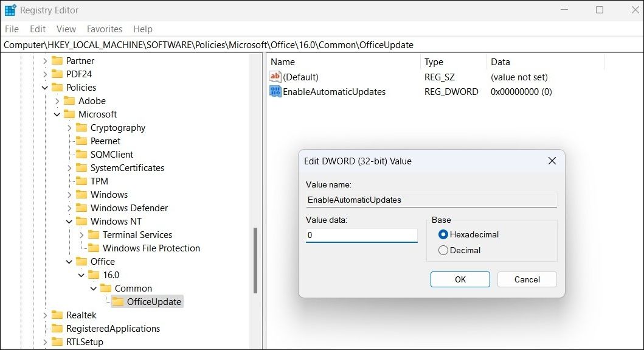Click the Common folder icon
The image size is (644, 350).
pos(106,289)
